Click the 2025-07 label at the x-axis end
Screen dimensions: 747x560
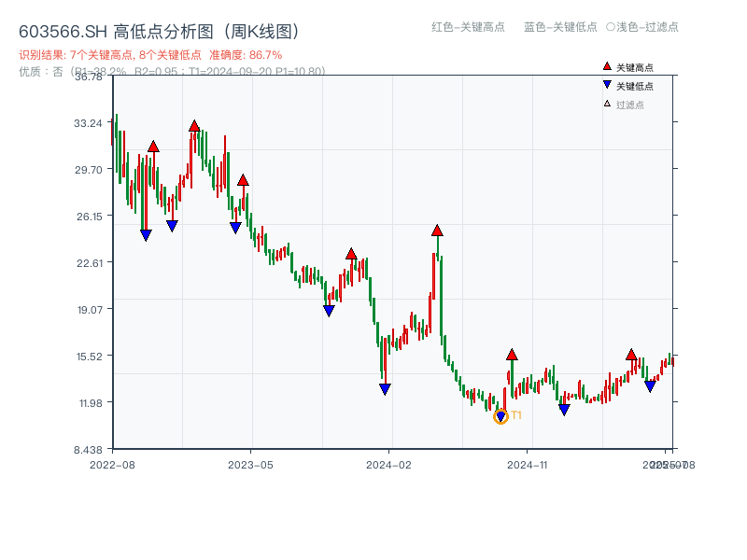point(665,464)
